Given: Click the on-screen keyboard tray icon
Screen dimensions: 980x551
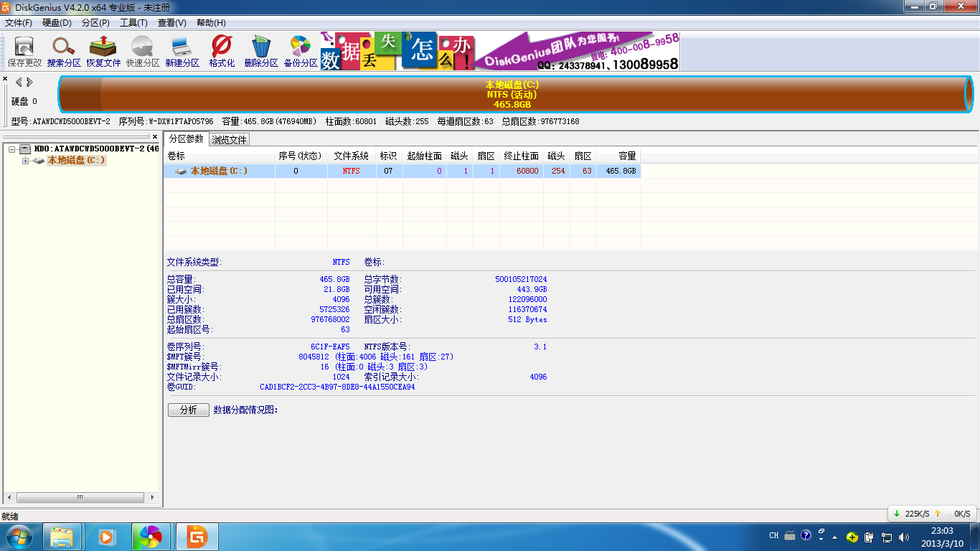Looking at the screenshot, I should (x=790, y=535).
